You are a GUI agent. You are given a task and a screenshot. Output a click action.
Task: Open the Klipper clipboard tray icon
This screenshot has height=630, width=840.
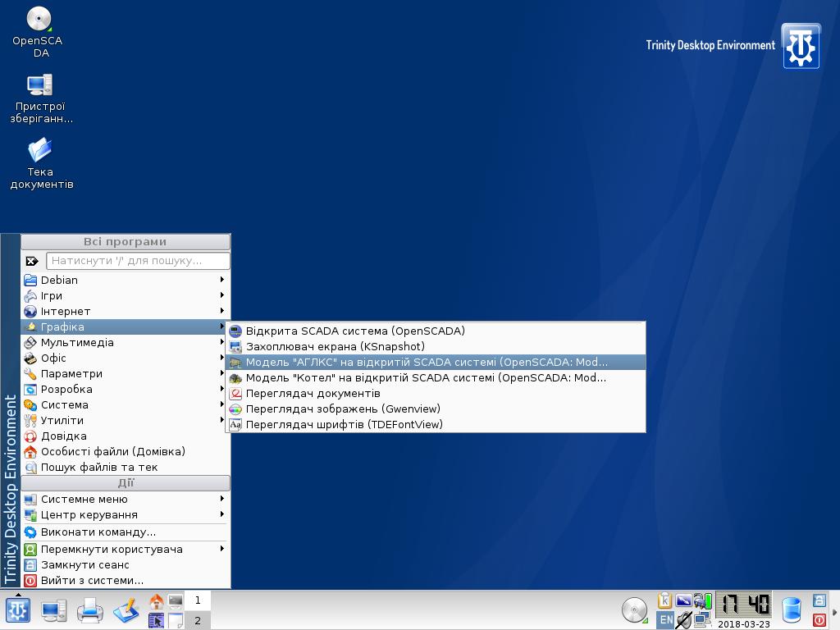tap(665, 600)
